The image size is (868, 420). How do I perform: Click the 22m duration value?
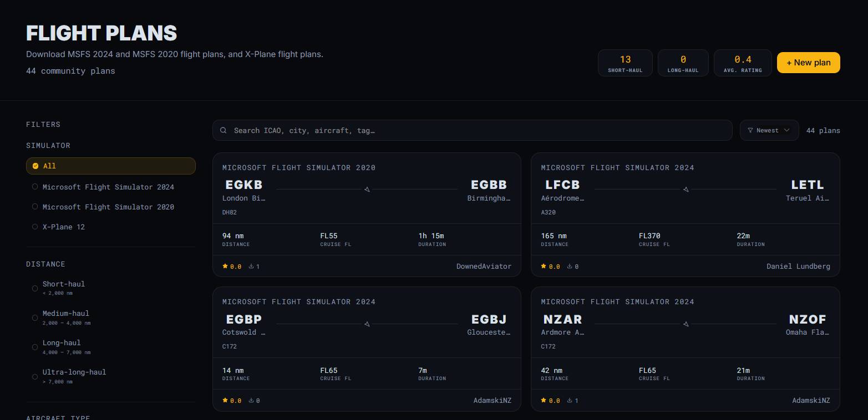(743, 235)
